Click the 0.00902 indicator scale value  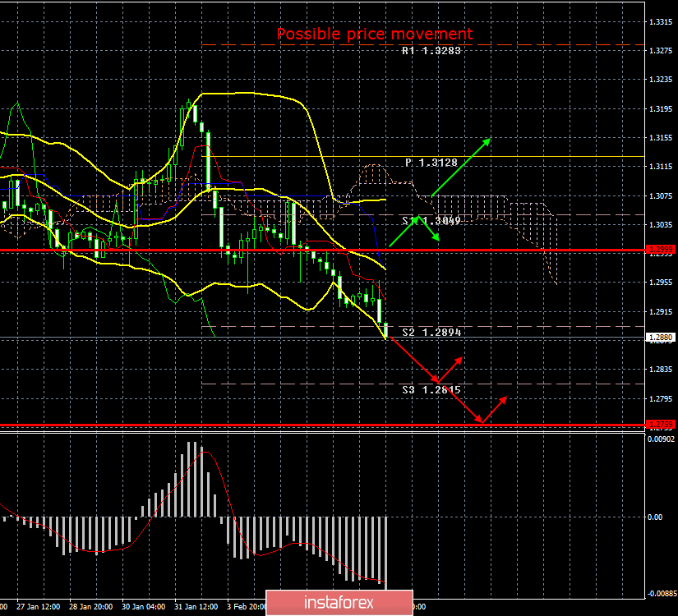click(x=661, y=440)
